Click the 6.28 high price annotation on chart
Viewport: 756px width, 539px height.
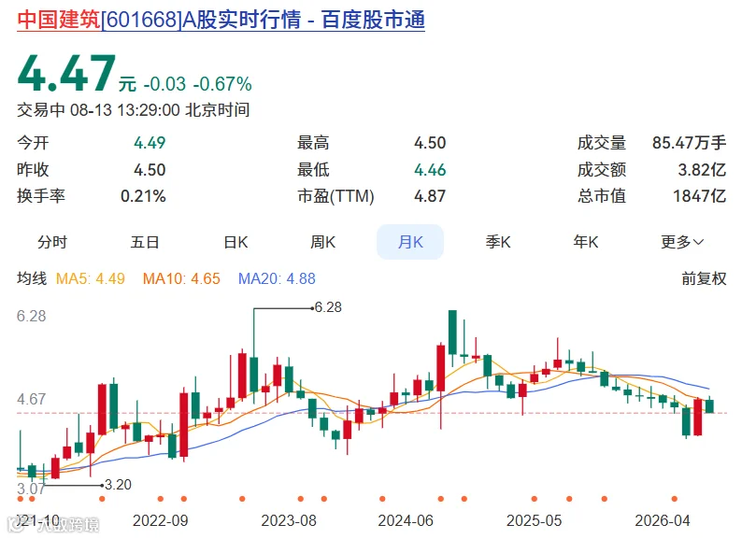pyautogui.click(x=328, y=307)
